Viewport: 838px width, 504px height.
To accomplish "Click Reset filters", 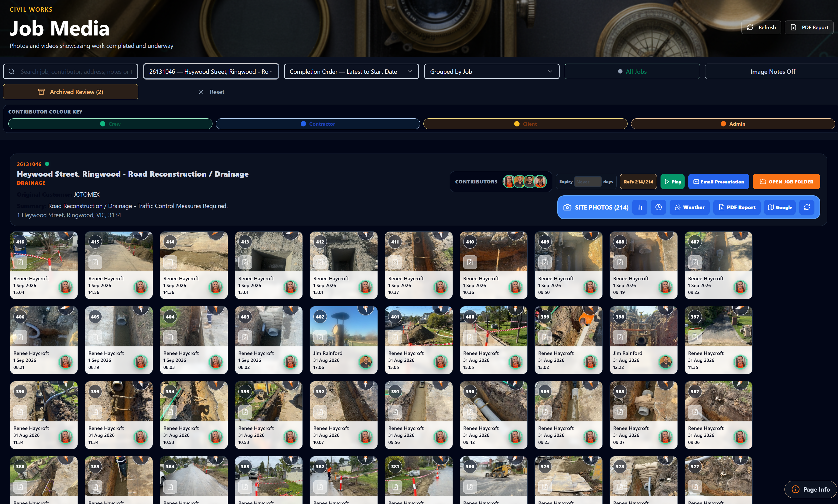I will click(211, 92).
